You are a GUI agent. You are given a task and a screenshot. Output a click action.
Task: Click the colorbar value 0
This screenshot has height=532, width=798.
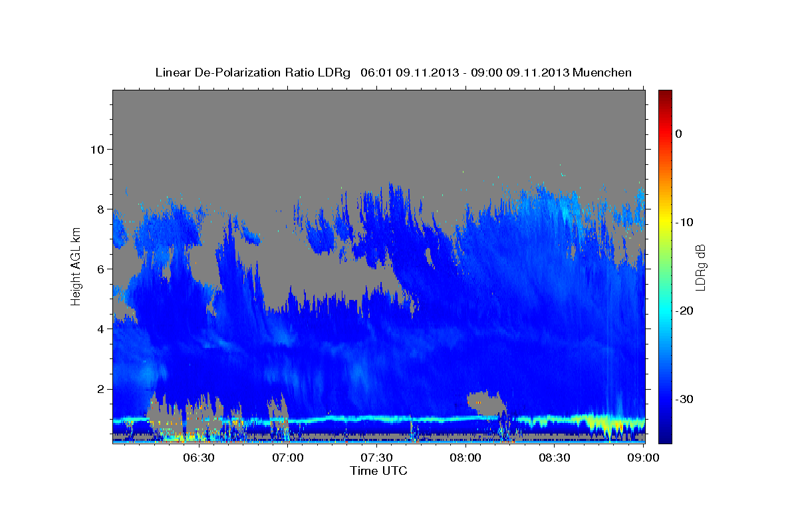(678, 134)
